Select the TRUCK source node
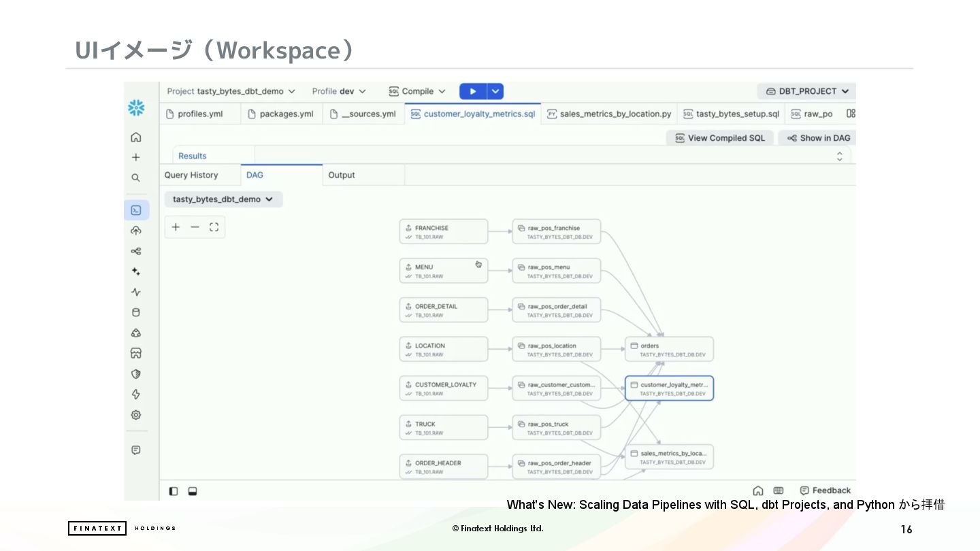This screenshot has width=980, height=551. click(x=444, y=428)
